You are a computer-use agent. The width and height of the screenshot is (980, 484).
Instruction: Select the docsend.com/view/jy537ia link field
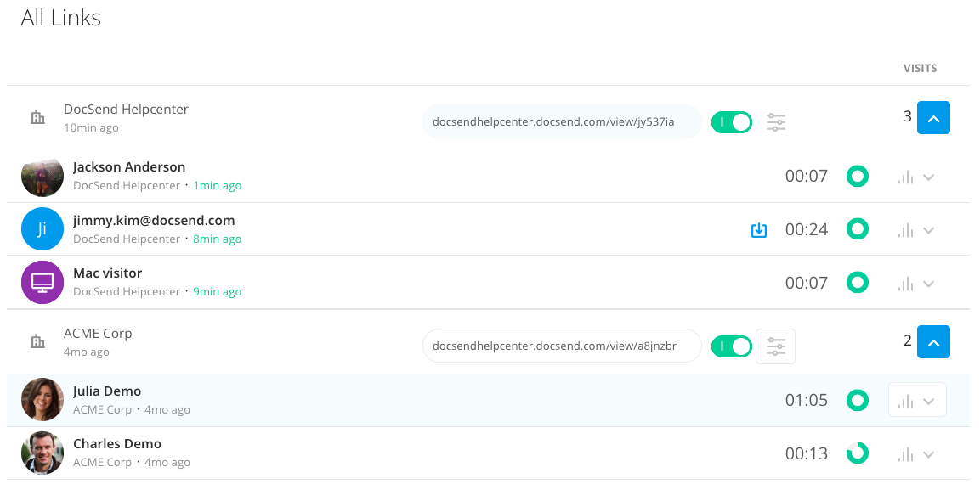pyautogui.click(x=562, y=121)
